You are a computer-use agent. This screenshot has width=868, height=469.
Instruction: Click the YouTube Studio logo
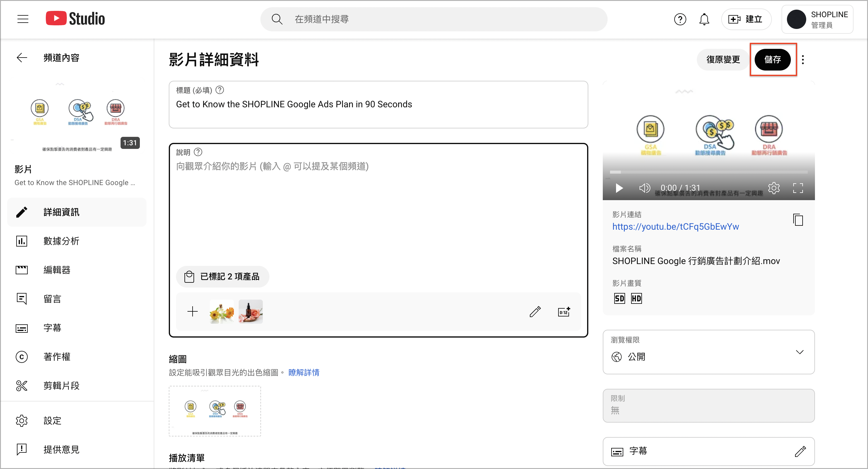point(75,18)
